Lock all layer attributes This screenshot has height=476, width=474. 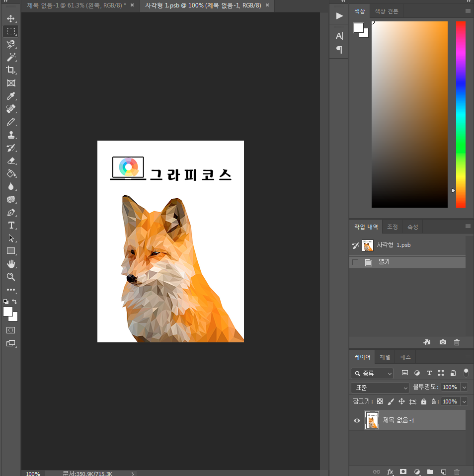coord(424,401)
